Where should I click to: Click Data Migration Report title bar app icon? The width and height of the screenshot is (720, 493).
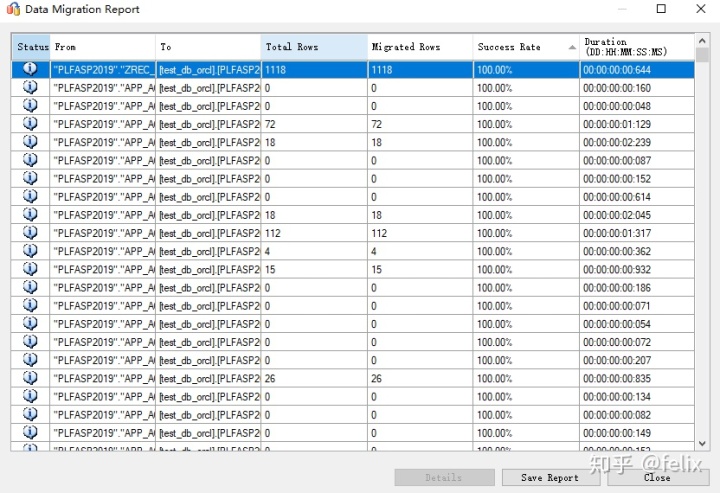pyautogui.click(x=13, y=9)
